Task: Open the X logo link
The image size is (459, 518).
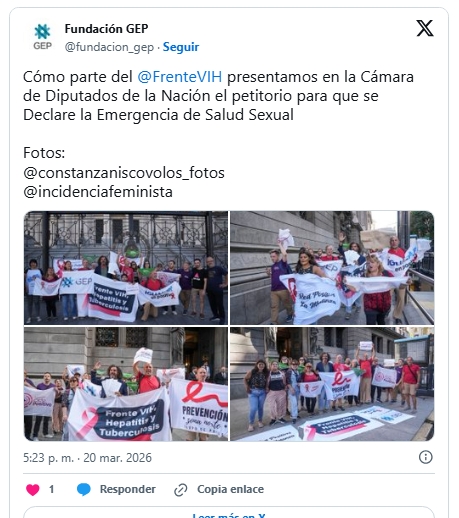Action: [x=425, y=28]
